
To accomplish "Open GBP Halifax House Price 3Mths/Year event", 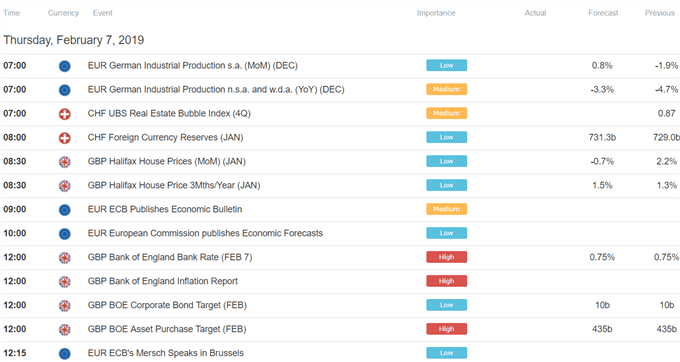I will [x=174, y=185].
